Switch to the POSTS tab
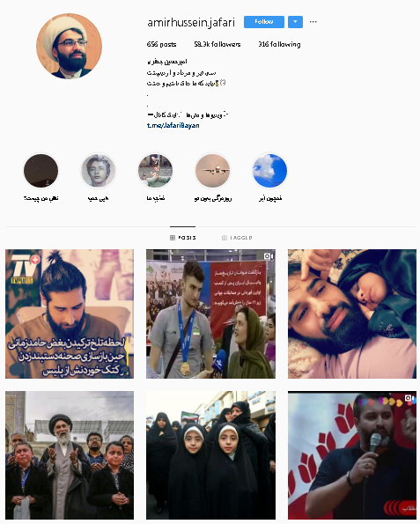The image size is (420, 524). point(183,238)
